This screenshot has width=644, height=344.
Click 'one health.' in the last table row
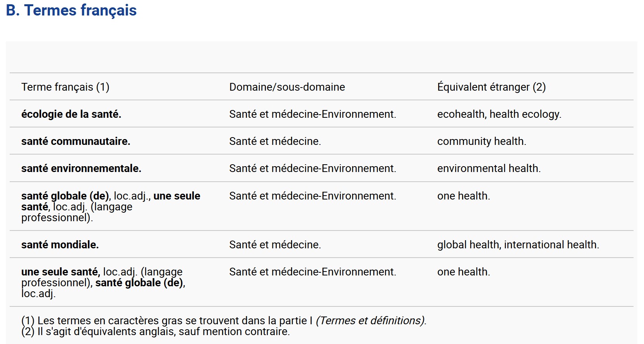(x=464, y=272)
